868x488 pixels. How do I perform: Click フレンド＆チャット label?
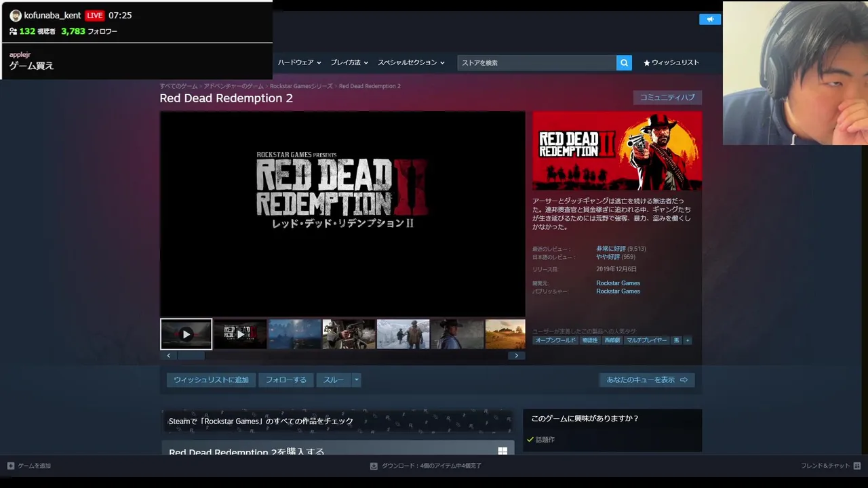point(825,466)
